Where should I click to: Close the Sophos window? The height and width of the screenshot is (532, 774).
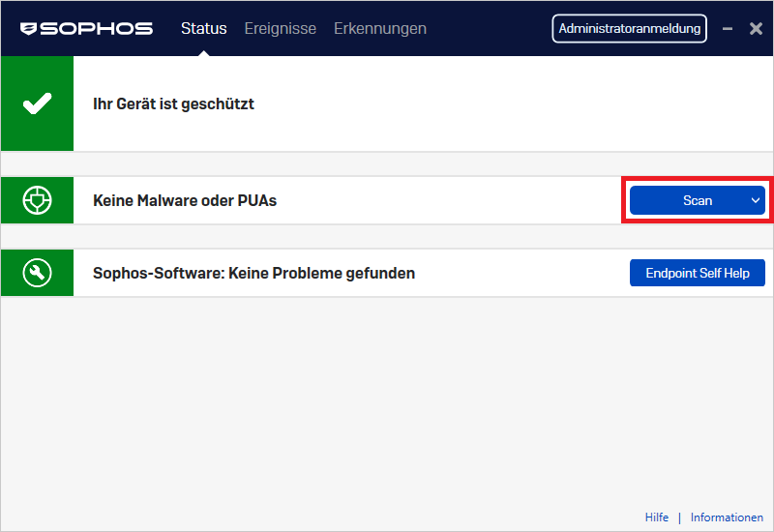pyautogui.click(x=756, y=29)
